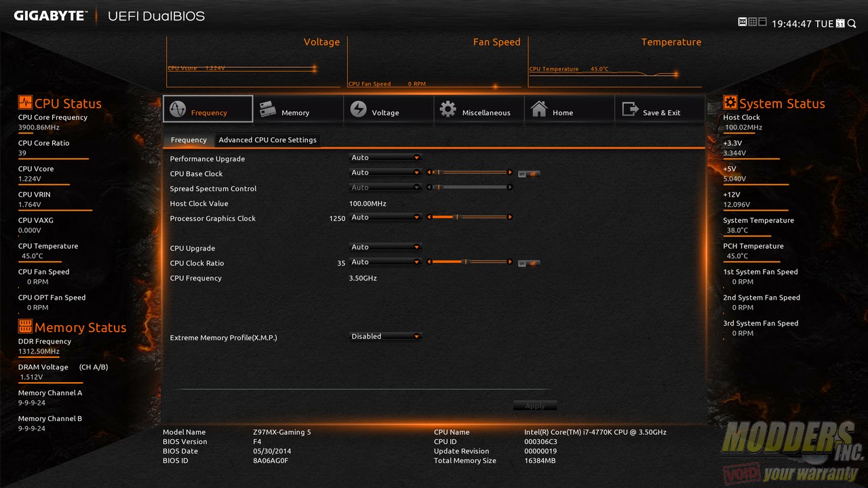Click Host Clock Value 100.00MHz

pos(368,203)
